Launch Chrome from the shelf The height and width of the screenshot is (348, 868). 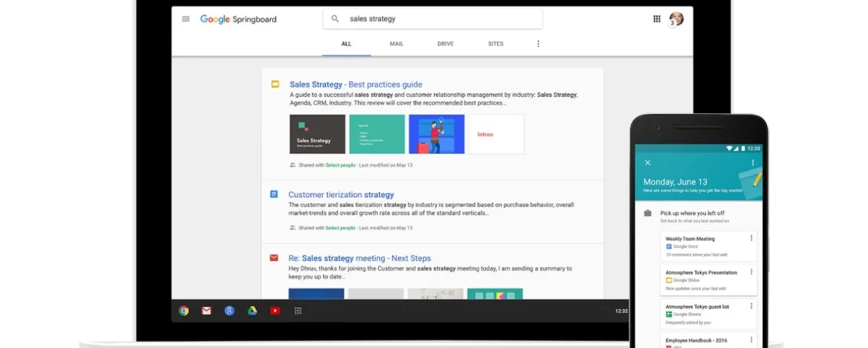click(184, 311)
